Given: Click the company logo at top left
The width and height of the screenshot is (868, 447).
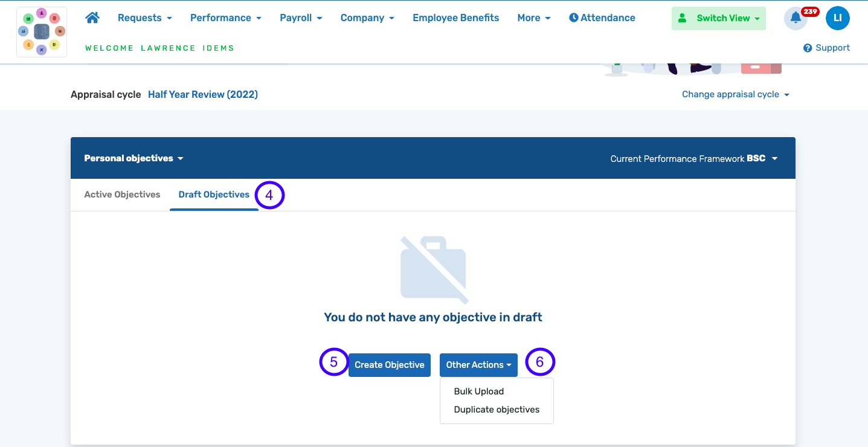Looking at the screenshot, I should tap(42, 32).
